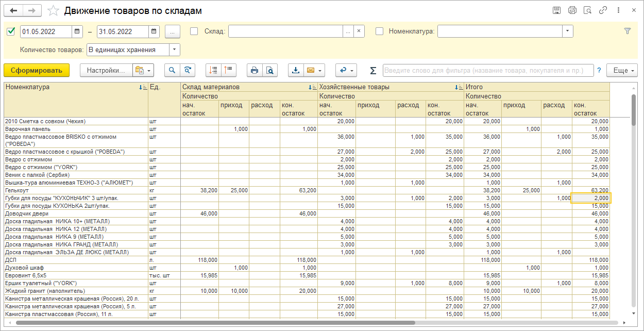Viewport: 644px width, 331px height.
Task: Uncheck the period checkbox
Action: 11,31
